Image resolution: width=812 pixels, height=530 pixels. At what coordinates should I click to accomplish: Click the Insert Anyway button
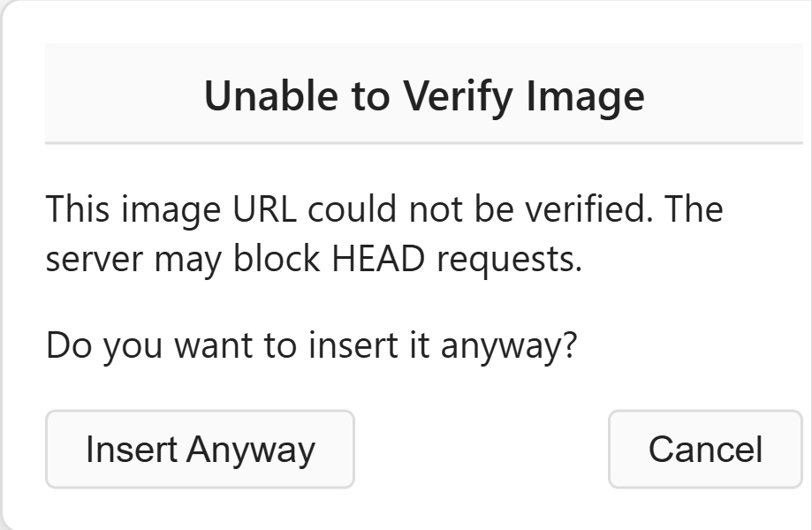point(200,449)
